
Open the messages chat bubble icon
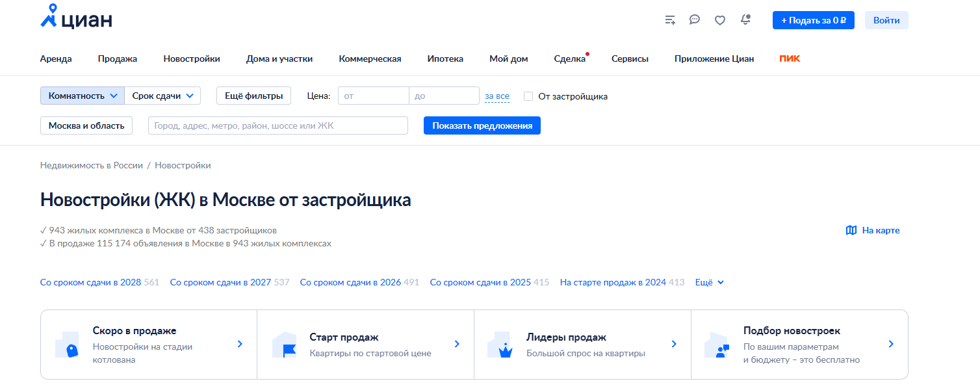tap(695, 20)
